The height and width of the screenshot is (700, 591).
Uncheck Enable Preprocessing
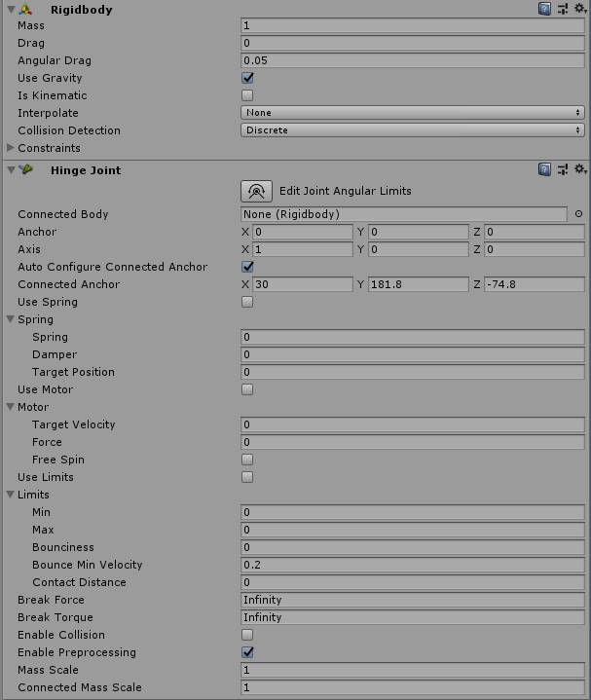(247, 651)
